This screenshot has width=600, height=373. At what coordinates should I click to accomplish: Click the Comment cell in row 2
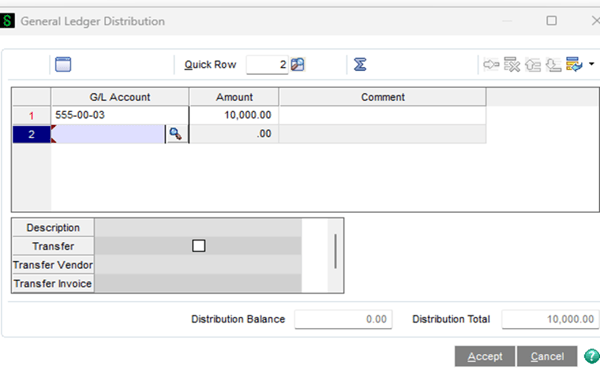click(383, 134)
